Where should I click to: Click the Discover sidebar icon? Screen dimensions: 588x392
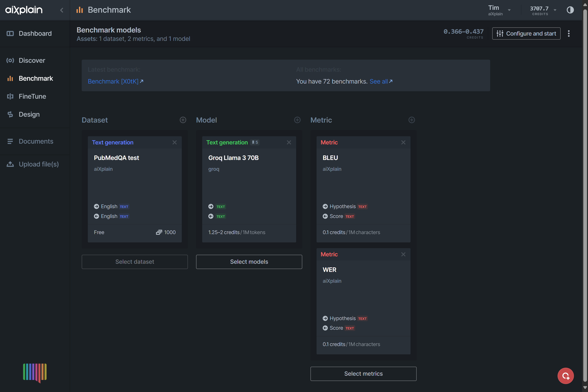(10, 60)
